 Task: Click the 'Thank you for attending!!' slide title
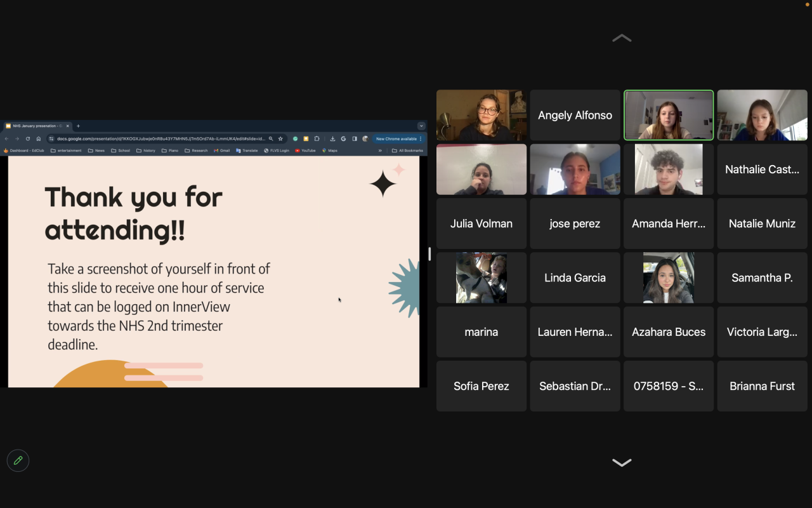134,213
